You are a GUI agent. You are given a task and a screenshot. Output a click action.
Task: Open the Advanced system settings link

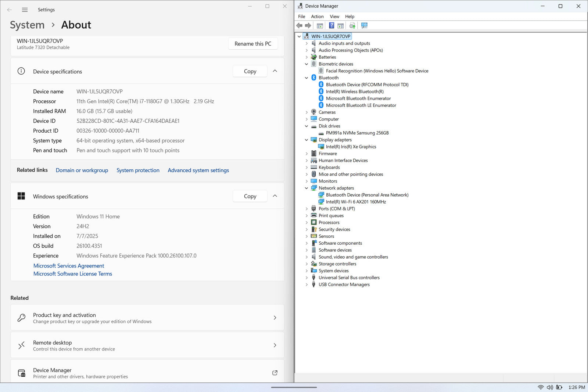[x=198, y=170]
